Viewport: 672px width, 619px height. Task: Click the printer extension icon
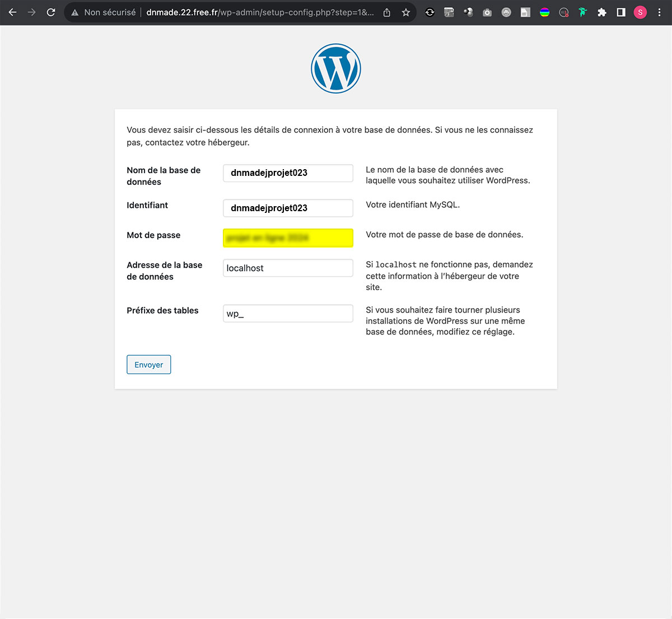[506, 12]
